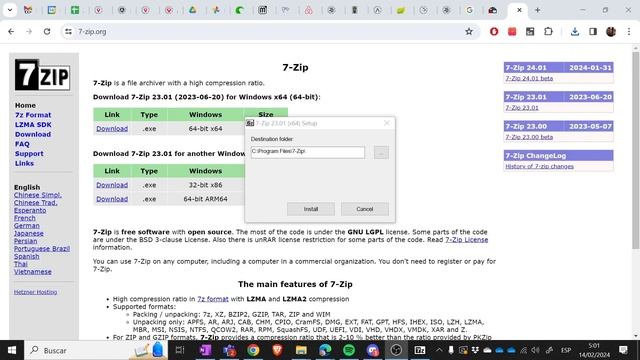640x360 pixels.
Task: Click the 7-Zip logo image
Action: point(42,75)
